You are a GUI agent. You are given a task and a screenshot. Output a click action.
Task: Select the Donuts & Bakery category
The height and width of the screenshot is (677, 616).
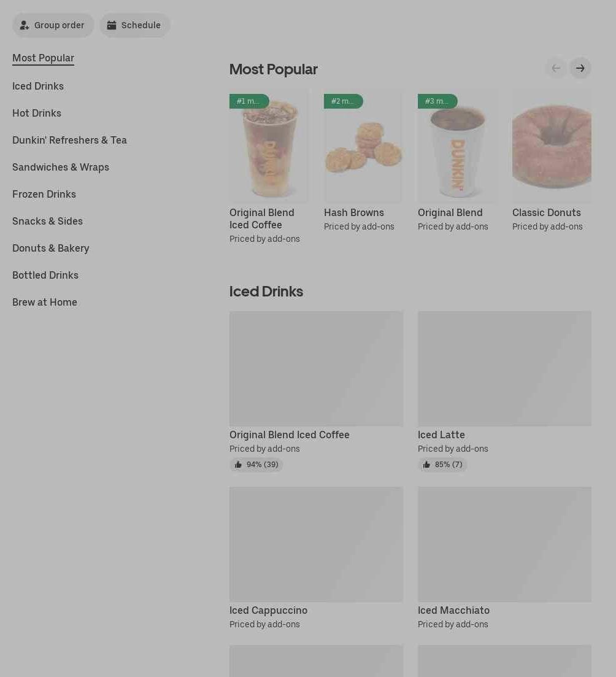click(51, 248)
